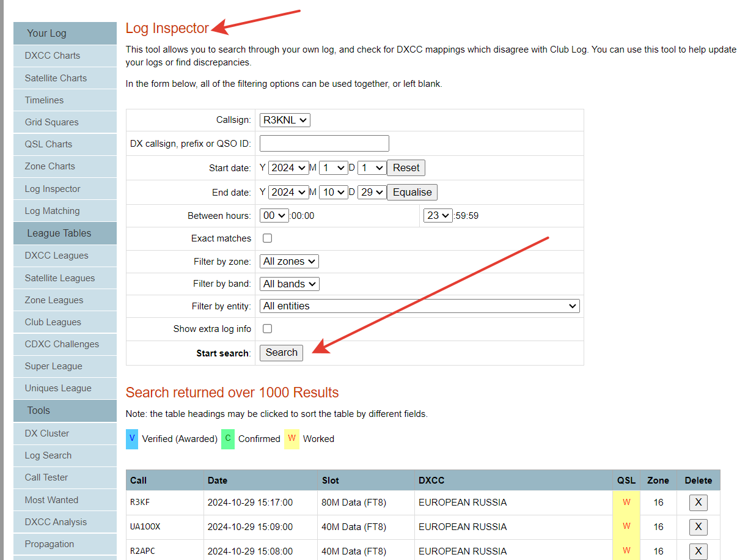Screen dimensions: 748x560
Task: Open CDXC Challenges page
Action: click(x=65, y=344)
